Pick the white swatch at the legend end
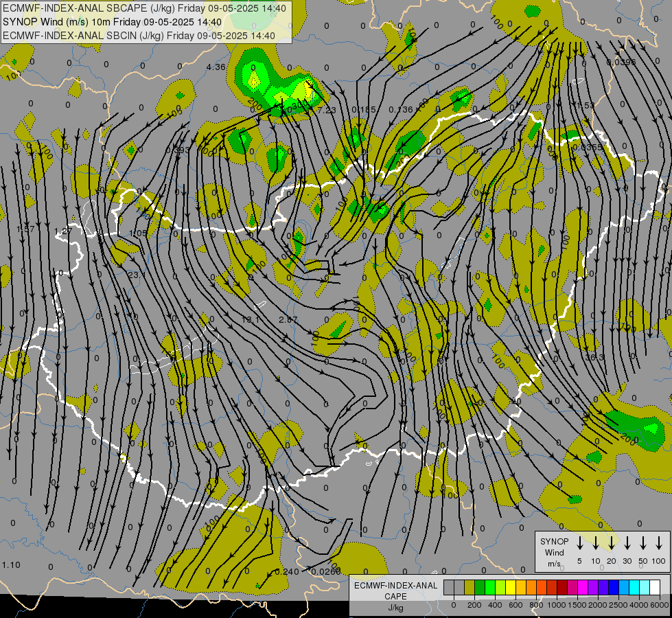 pos(656,587)
